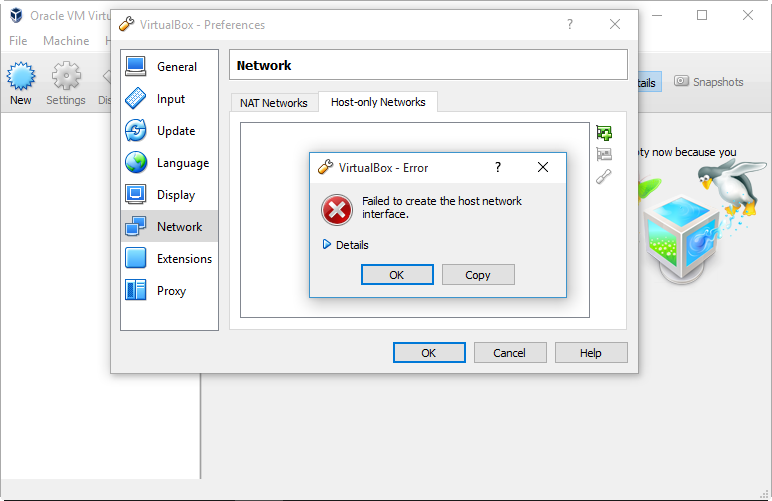Click the Update refresh icon in sidebar
Viewport: 772px width, 501px height.
click(135, 130)
